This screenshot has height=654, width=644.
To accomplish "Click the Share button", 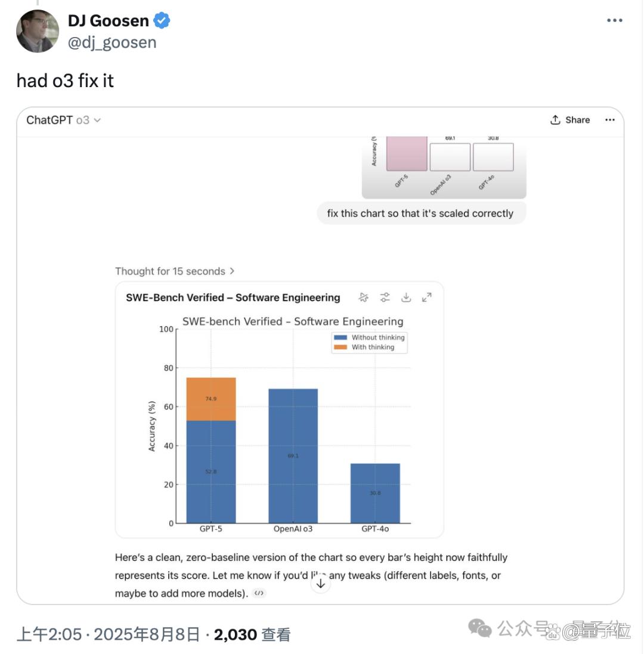I will coord(570,120).
